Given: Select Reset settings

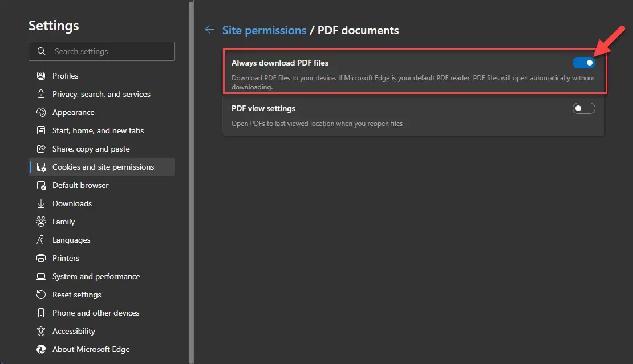Looking at the screenshot, I should (x=102, y=295).
